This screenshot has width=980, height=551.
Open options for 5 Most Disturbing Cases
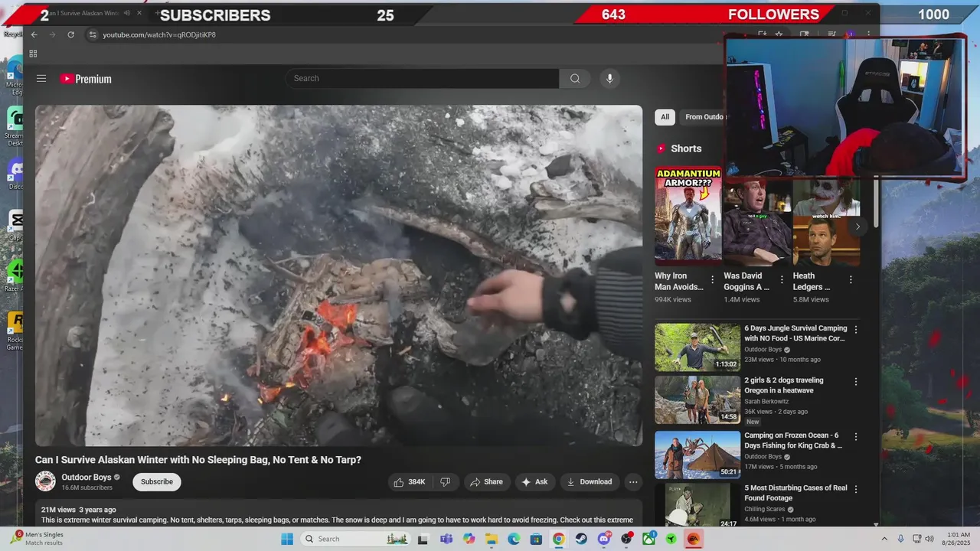pos(856,489)
